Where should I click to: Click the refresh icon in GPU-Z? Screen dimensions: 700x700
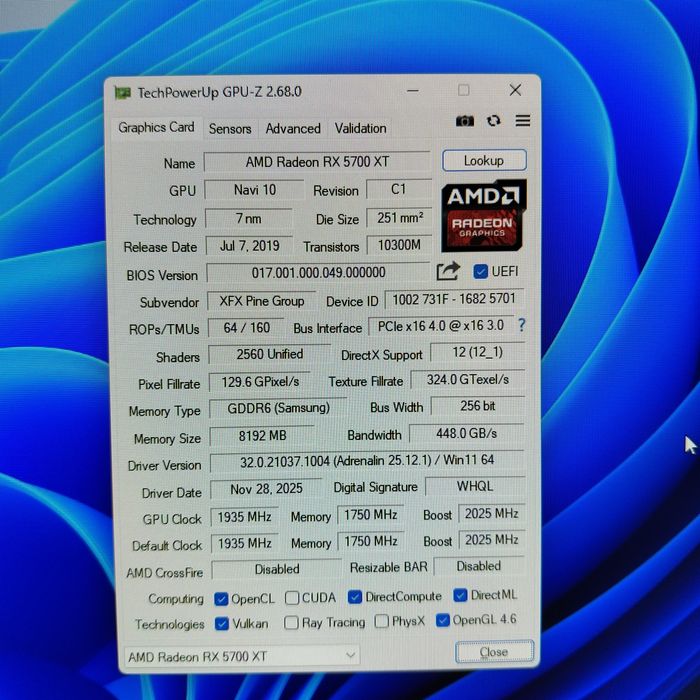coord(494,121)
